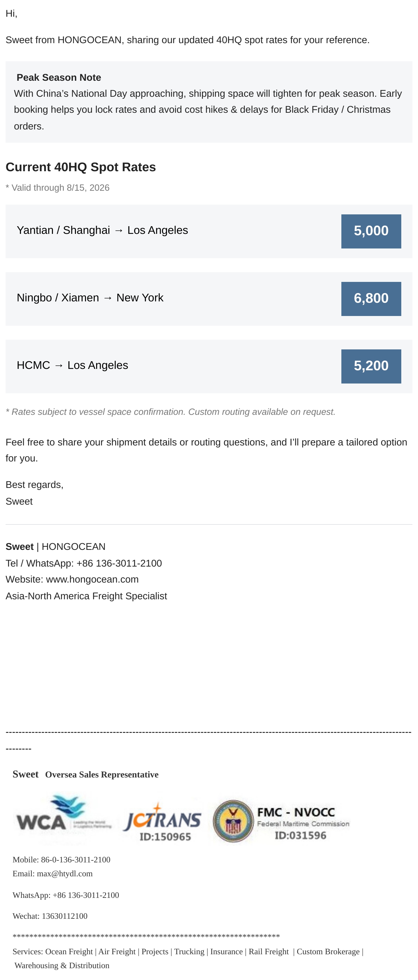This screenshot has height=980, width=418.
Task: Click the max@htydl.com email address
Action: pyautogui.click(x=65, y=874)
